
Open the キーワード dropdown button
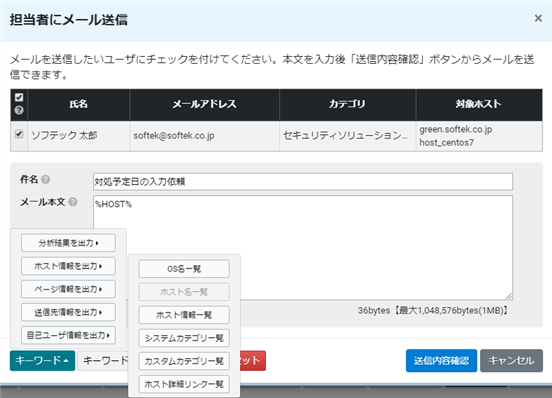point(42,360)
